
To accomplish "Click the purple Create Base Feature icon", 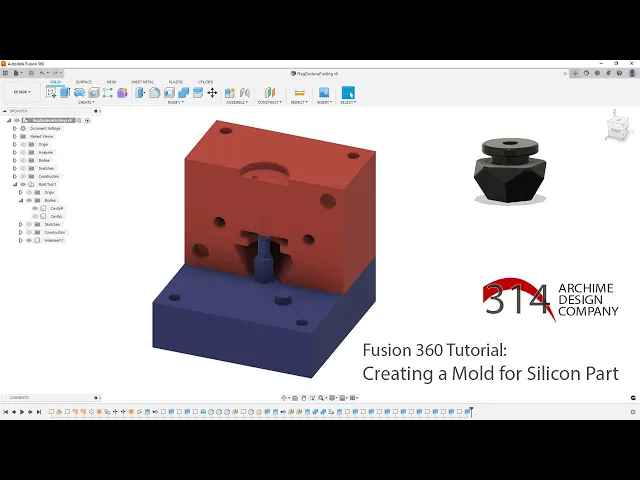I will click(122, 93).
